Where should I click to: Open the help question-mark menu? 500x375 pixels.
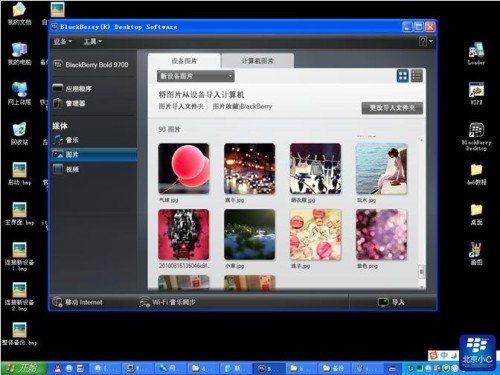[x=425, y=41]
